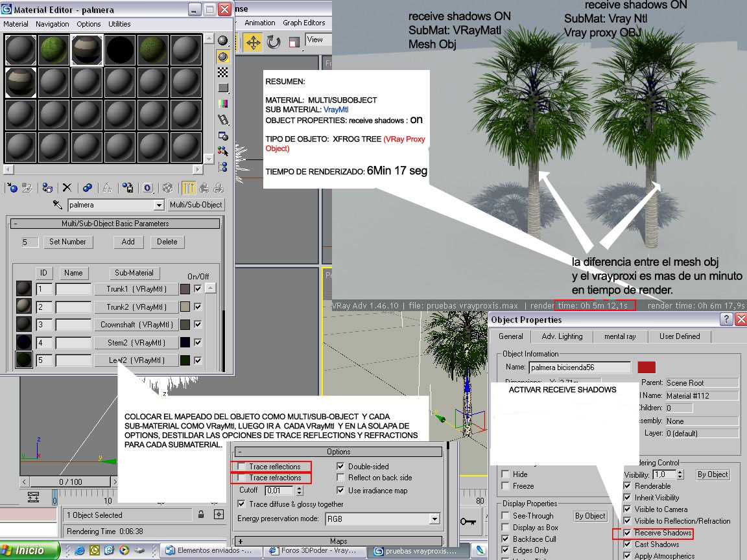Open the Material Editor Options icon

click(x=222, y=135)
